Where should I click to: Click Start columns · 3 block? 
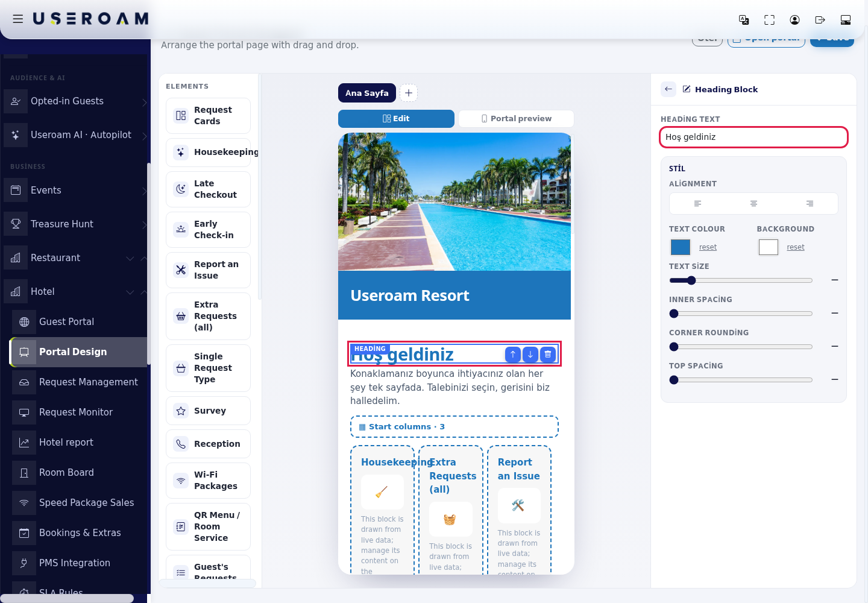(454, 427)
